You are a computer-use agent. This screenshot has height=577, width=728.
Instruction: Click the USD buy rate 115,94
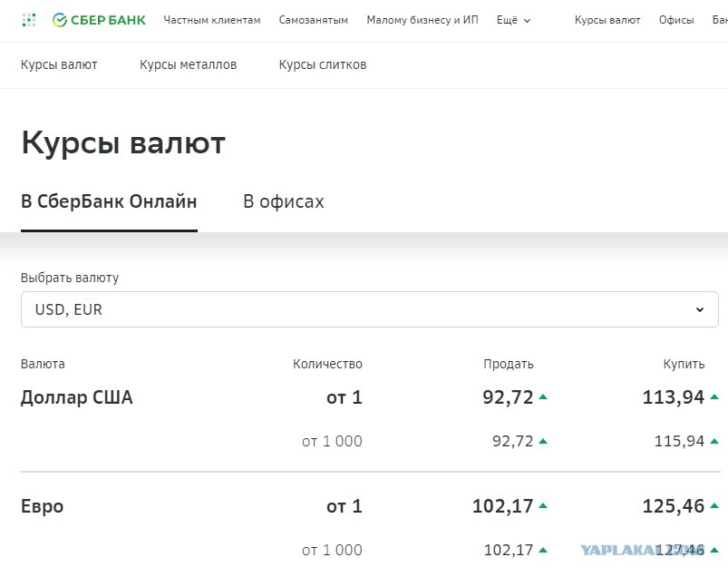(x=679, y=441)
